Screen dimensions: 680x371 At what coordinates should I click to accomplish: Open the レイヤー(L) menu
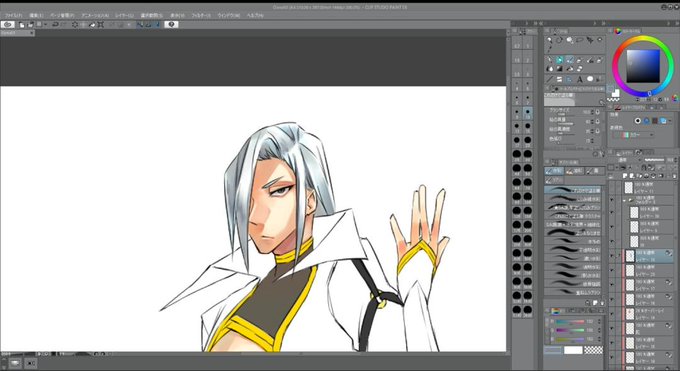[x=124, y=15]
